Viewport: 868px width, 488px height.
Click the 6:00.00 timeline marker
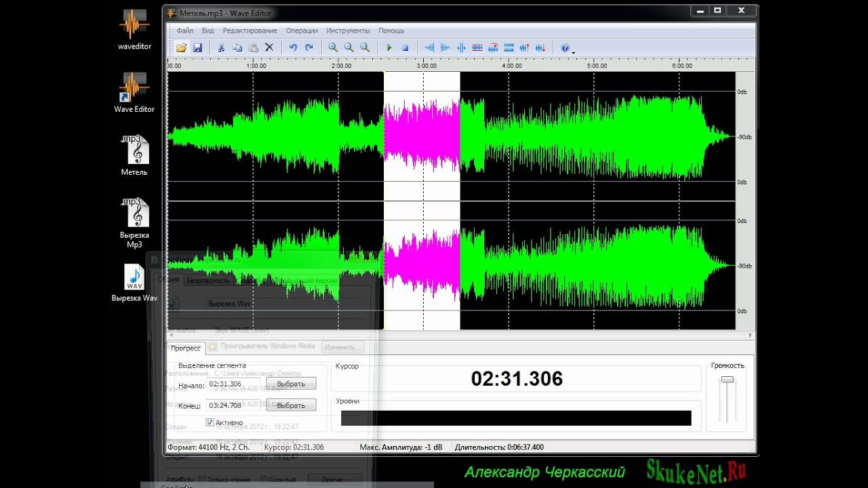[x=682, y=66]
